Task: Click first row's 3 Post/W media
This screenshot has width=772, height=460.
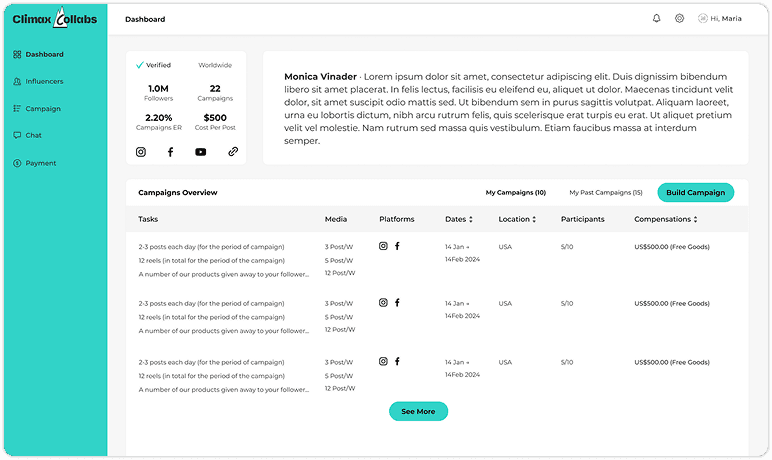Action: pyautogui.click(x=339, y=247)
